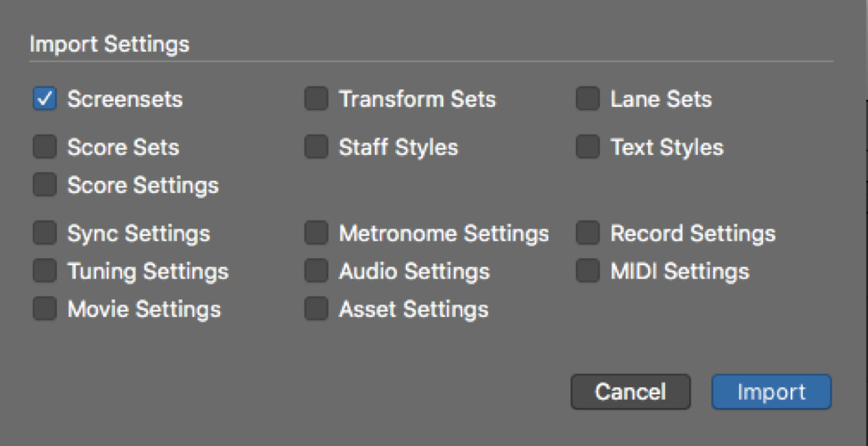Turn on Sync Settings import
The image size is (868, 446).
point(45,233)
